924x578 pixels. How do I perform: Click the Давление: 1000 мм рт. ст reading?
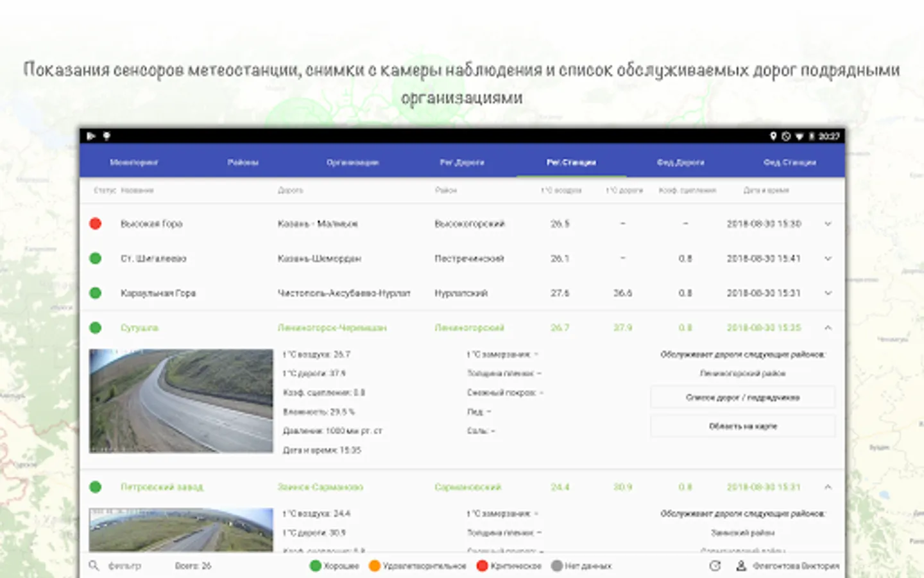332,431
